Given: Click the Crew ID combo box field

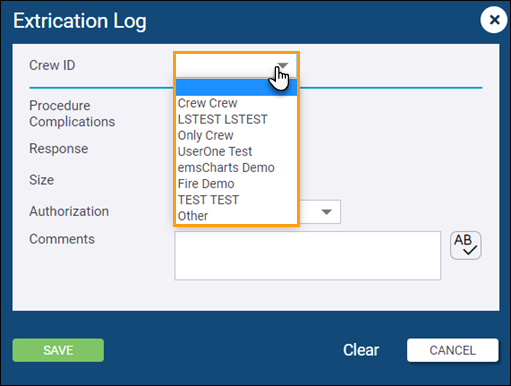Looking at the screenshot, I should coord(236,65).
